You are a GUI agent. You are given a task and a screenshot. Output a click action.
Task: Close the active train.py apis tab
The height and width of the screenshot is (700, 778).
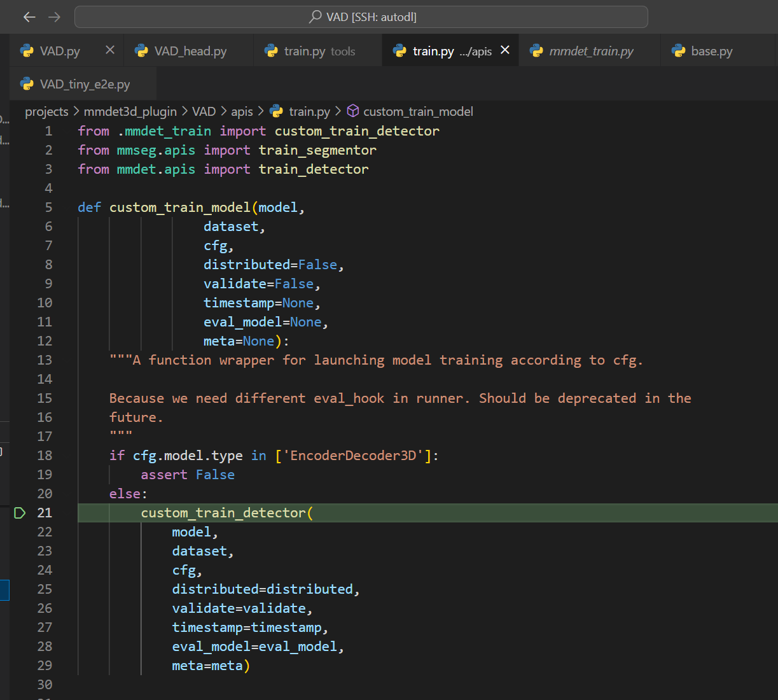point(505,50)
